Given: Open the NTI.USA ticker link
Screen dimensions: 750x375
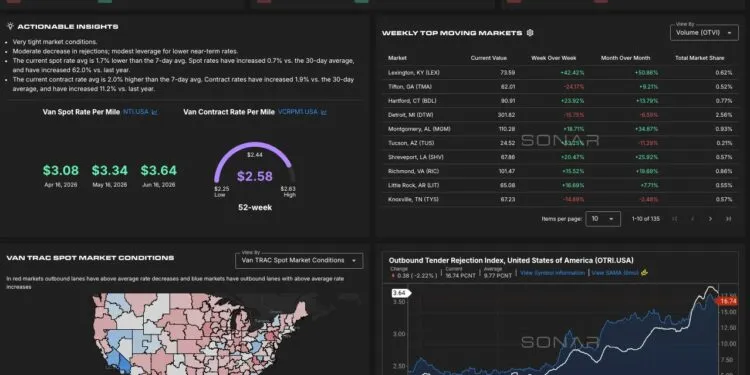Looking at the screenshot, I should [x=136, y=112].
